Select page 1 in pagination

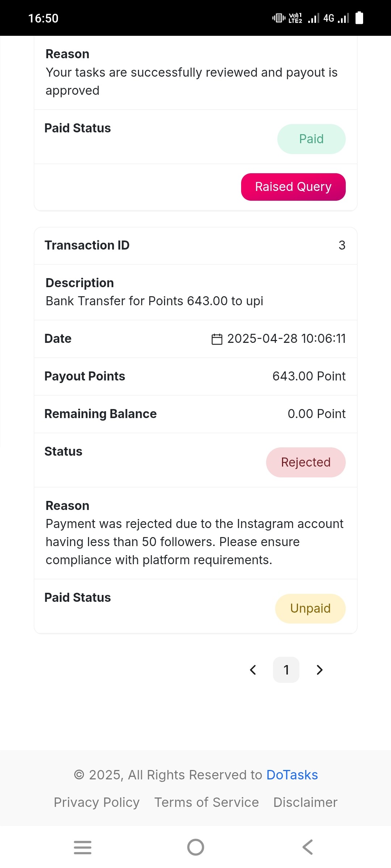tap(286, 670)
